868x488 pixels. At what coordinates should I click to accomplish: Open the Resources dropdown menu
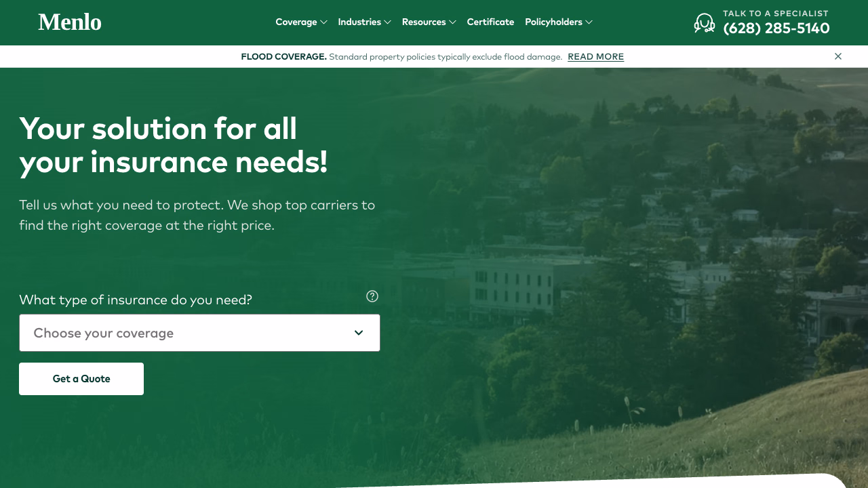pyautogui.click(x=429, y=22)
